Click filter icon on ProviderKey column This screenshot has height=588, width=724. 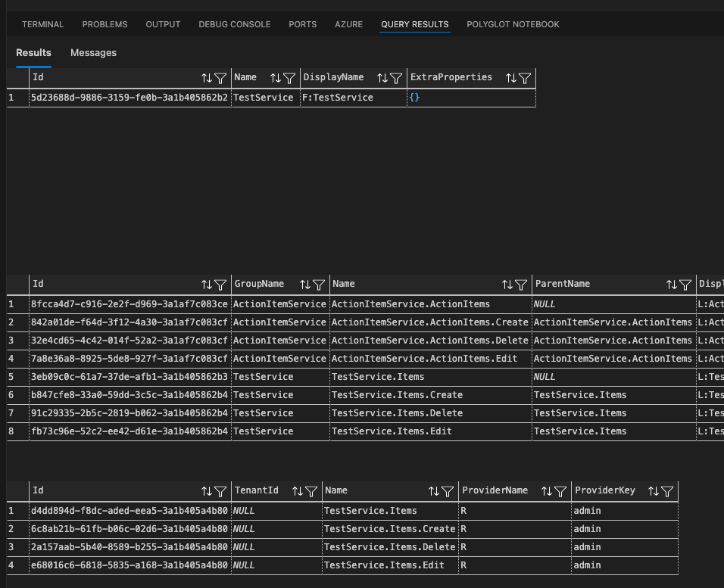[666, 491]
